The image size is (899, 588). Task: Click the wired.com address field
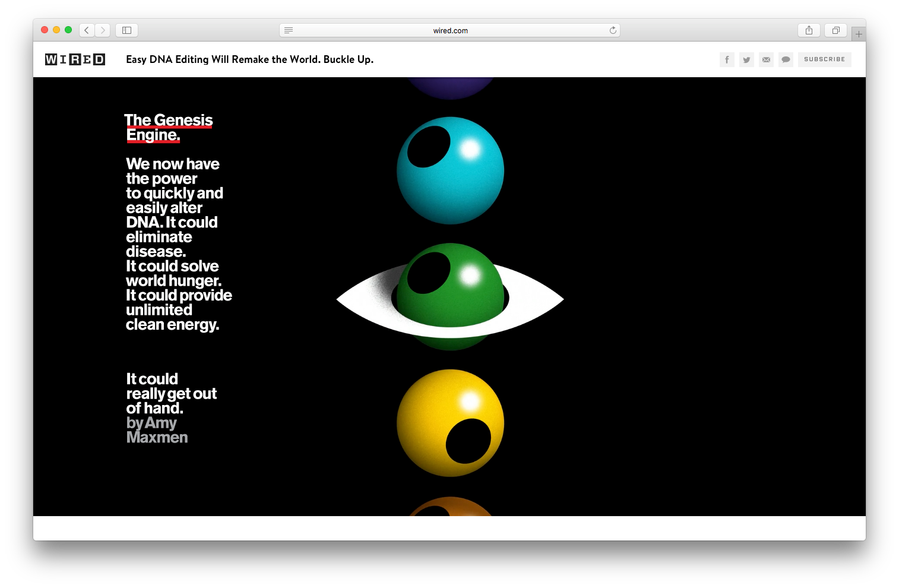pyautogui.click(x=449, y=30)
